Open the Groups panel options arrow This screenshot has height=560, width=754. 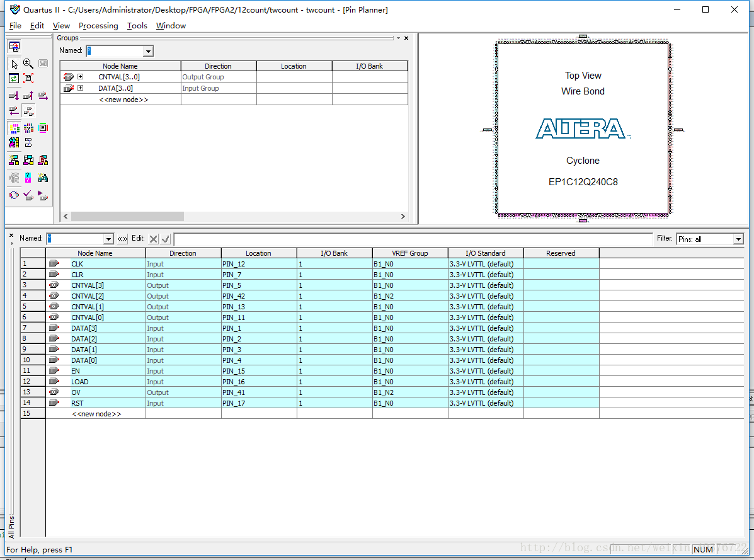[398, 38]
